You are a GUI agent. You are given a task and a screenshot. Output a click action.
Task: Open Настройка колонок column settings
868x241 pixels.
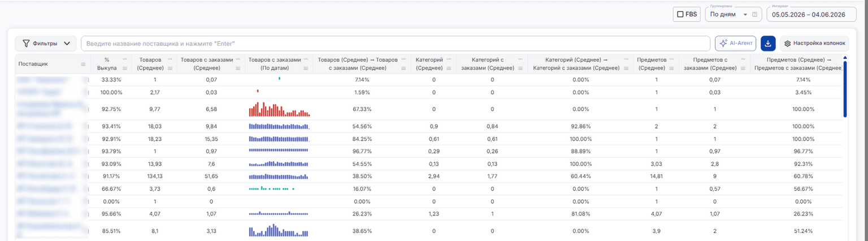(x=814, y=44)
